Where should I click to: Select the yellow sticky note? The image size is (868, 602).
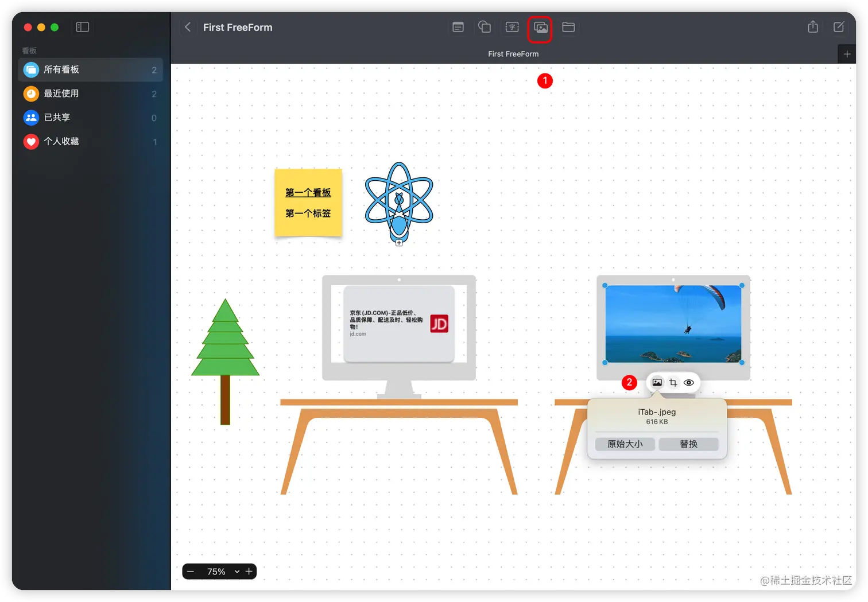(x=308, y=203)
